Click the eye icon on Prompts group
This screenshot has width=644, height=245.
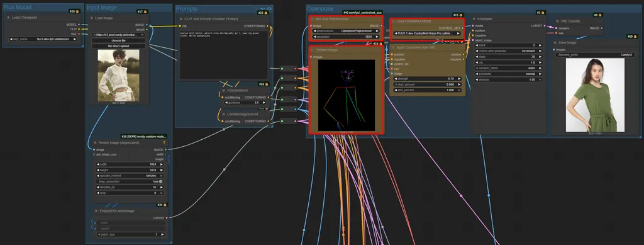(269, 9)
